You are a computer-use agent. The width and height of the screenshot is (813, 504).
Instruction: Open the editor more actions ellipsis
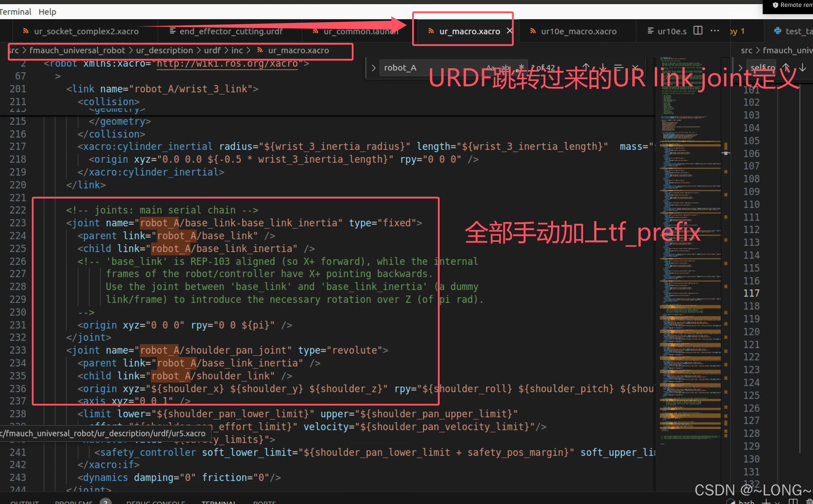pos(714,31)
